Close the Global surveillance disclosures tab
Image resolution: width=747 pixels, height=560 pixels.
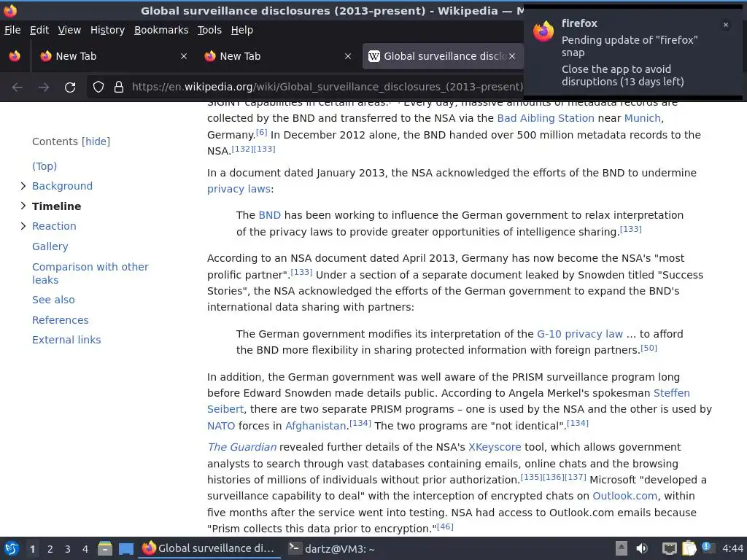(x=511, y=56)
